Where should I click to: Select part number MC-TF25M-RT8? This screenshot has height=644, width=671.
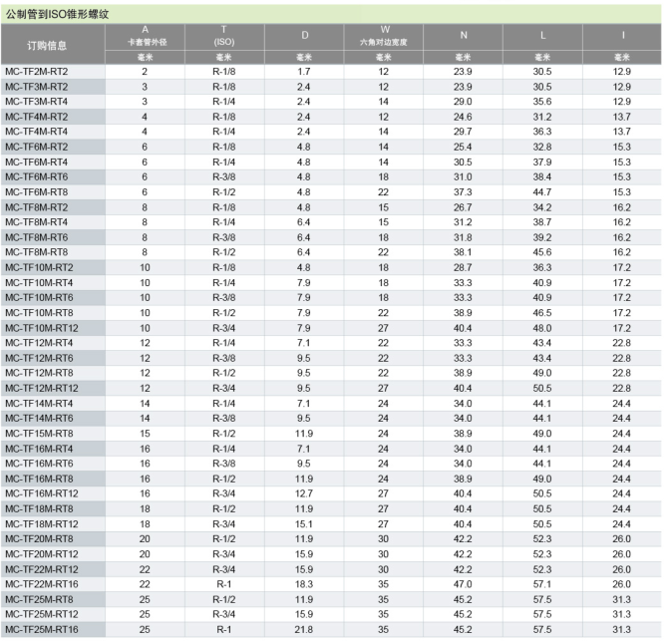click(x=39, y=599)
